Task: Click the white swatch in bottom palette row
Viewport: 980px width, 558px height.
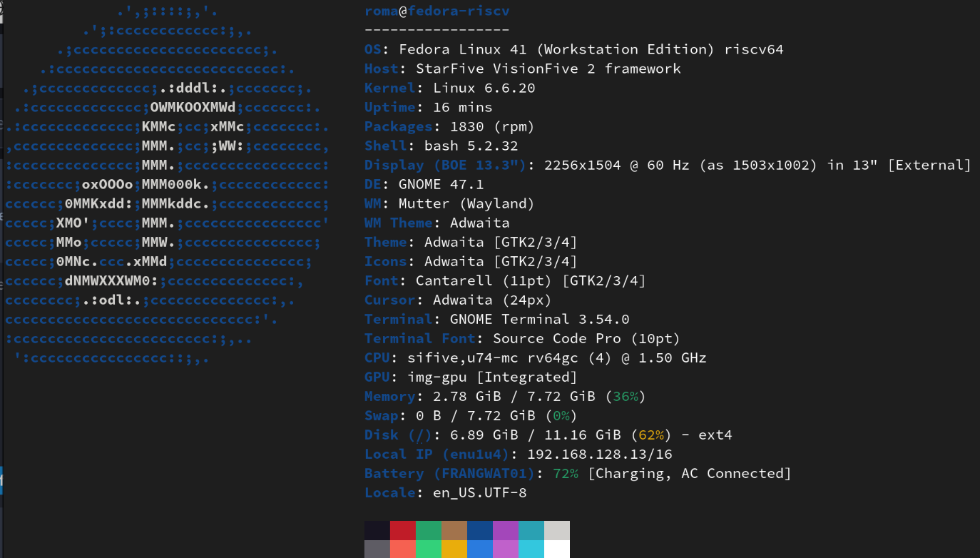Action: [x=557, y=549]
